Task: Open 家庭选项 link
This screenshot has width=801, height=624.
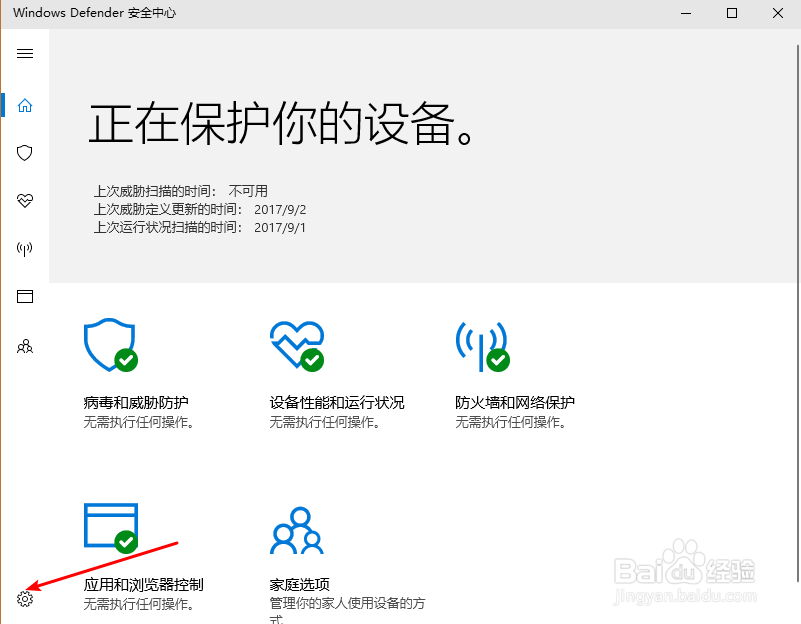Action: pyautogui.click(x=299, y=584)
